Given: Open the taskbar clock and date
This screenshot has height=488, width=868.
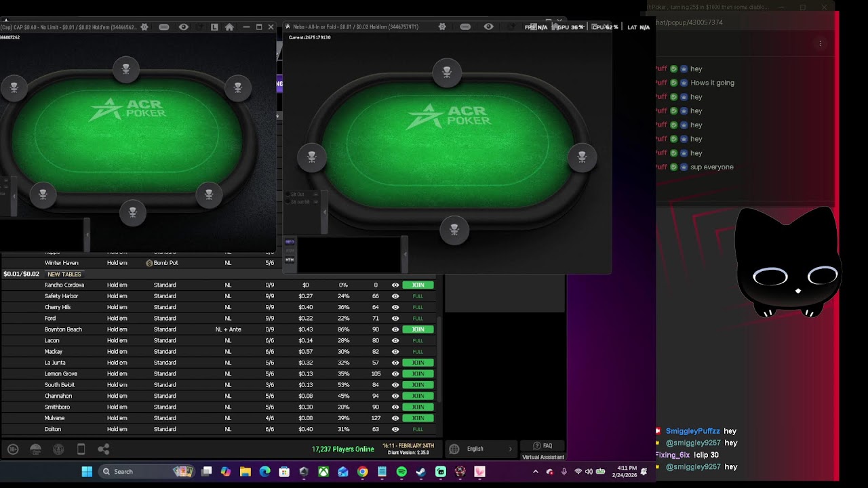Looking at the screenshot, I should pyautogui.click(x=626, y=472).
